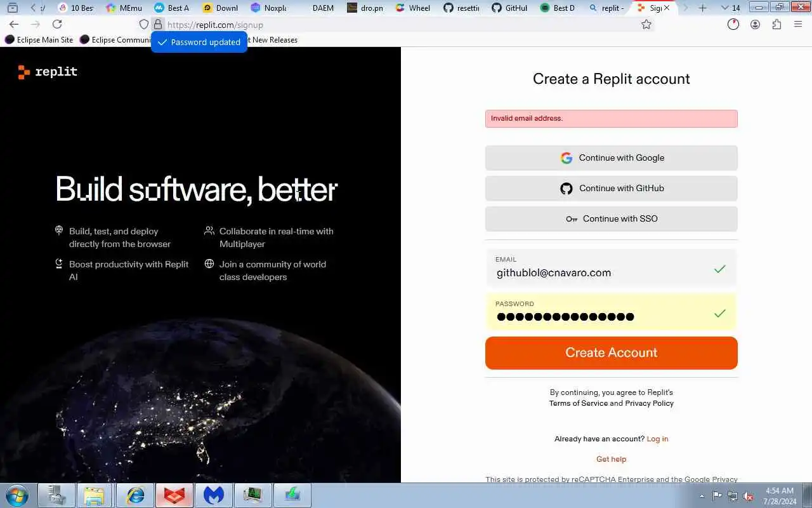
Task: Click the Google logo icon on the button
Action: pos(566,158)
